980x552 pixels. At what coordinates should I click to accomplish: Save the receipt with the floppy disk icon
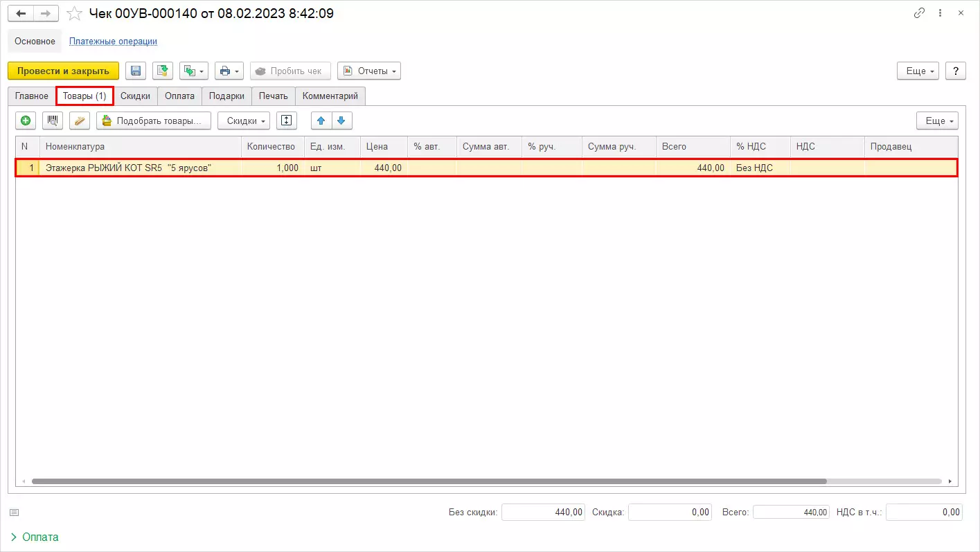point(136,71)
